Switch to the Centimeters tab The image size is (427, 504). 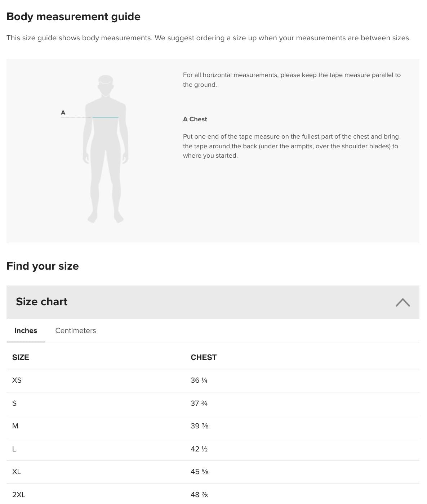tap(76, 330)
